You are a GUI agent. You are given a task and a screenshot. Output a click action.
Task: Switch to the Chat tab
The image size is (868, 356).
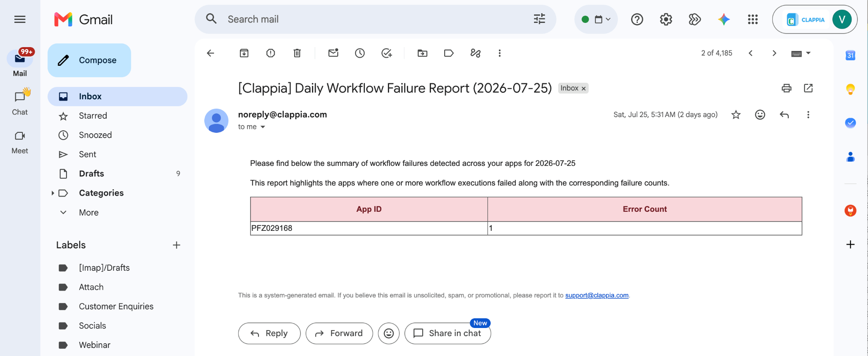(20, 102)
